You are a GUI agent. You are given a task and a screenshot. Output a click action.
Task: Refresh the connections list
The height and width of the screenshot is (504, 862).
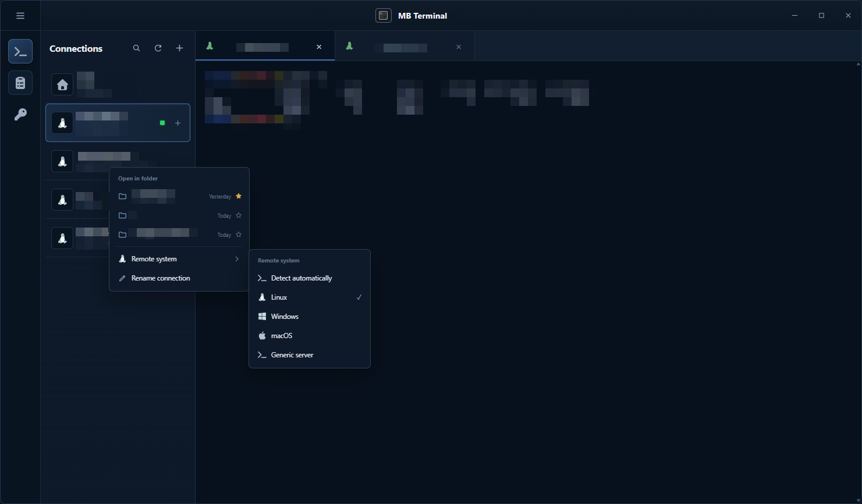click(x=158, y=48)
